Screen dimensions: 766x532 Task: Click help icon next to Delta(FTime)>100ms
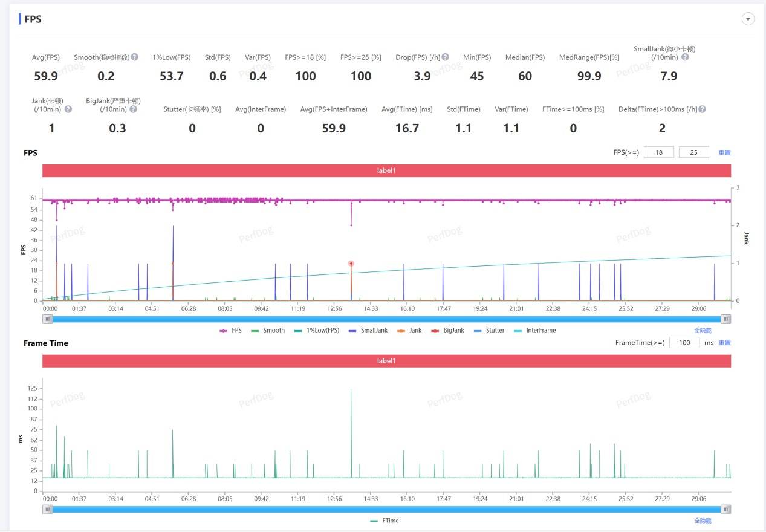(x=702, y=109)
